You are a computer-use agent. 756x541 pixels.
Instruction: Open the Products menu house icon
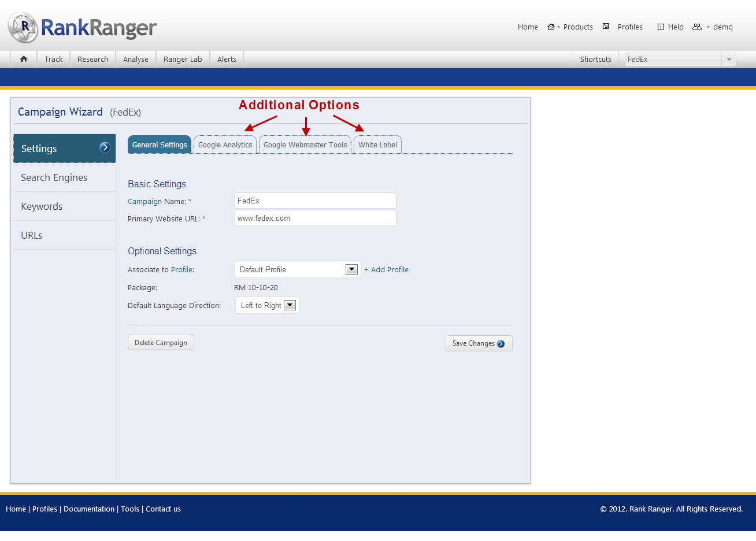pos(551,27)
